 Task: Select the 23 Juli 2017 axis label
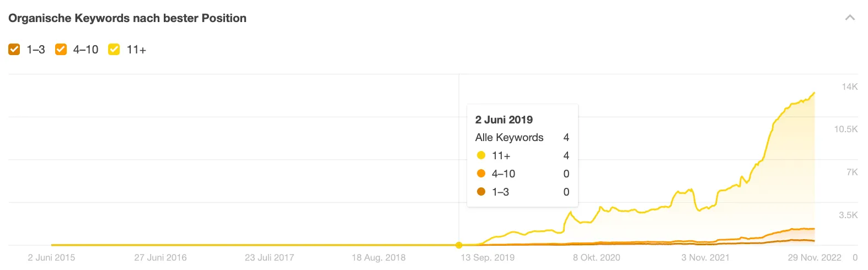coord(270,257)
